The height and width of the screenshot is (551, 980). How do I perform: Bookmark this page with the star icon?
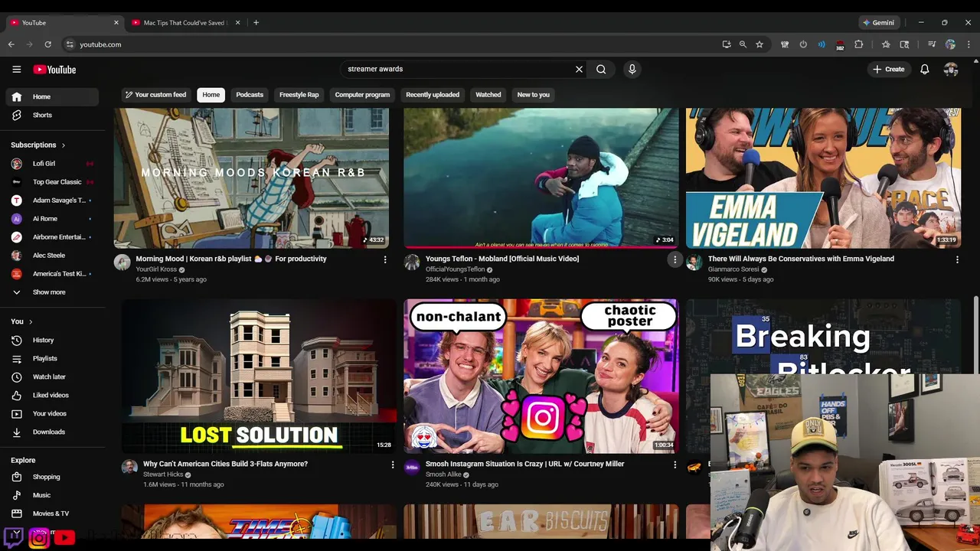(759, 44)
